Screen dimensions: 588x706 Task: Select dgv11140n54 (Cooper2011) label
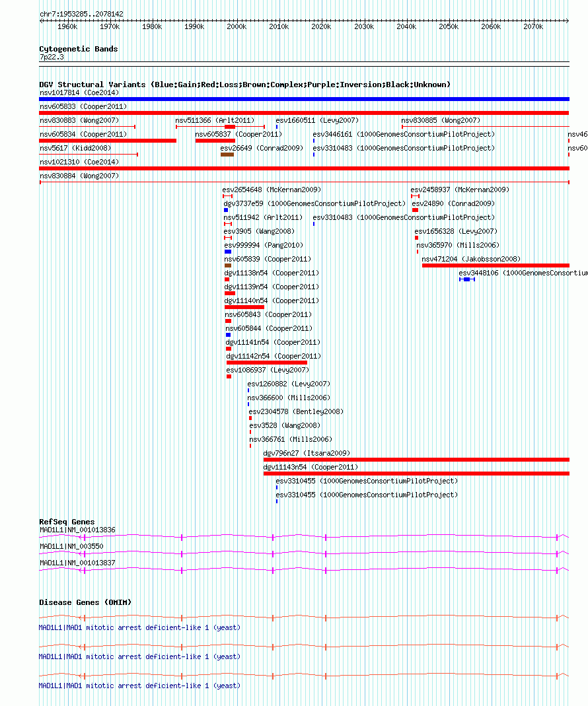point(272,300)
